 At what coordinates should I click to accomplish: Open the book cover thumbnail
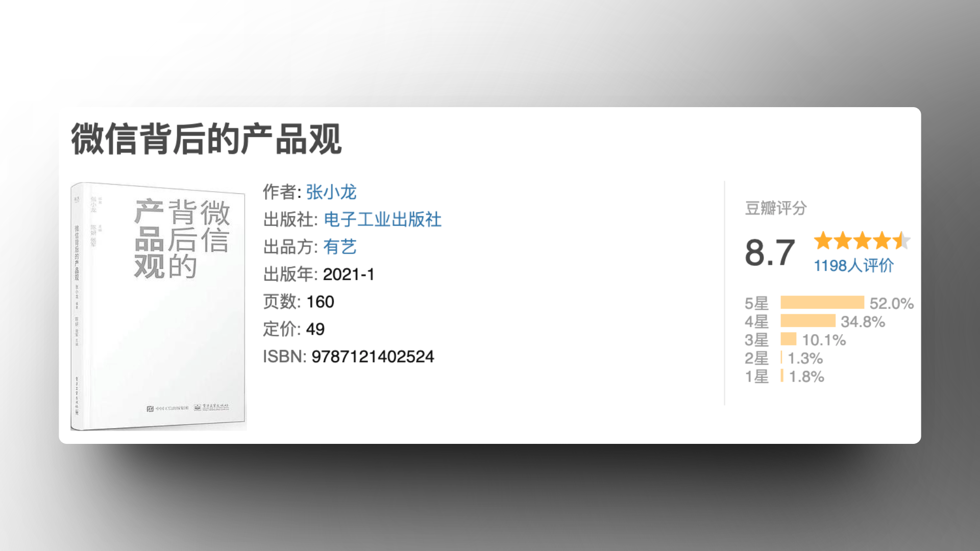point(158,306)
